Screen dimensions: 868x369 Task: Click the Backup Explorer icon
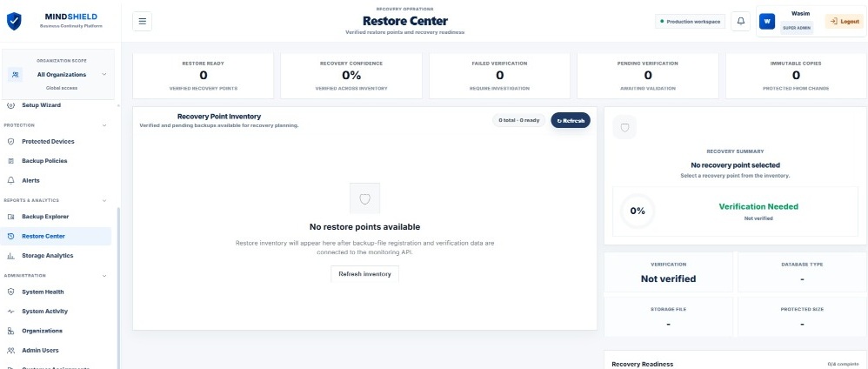pos(10,217)
